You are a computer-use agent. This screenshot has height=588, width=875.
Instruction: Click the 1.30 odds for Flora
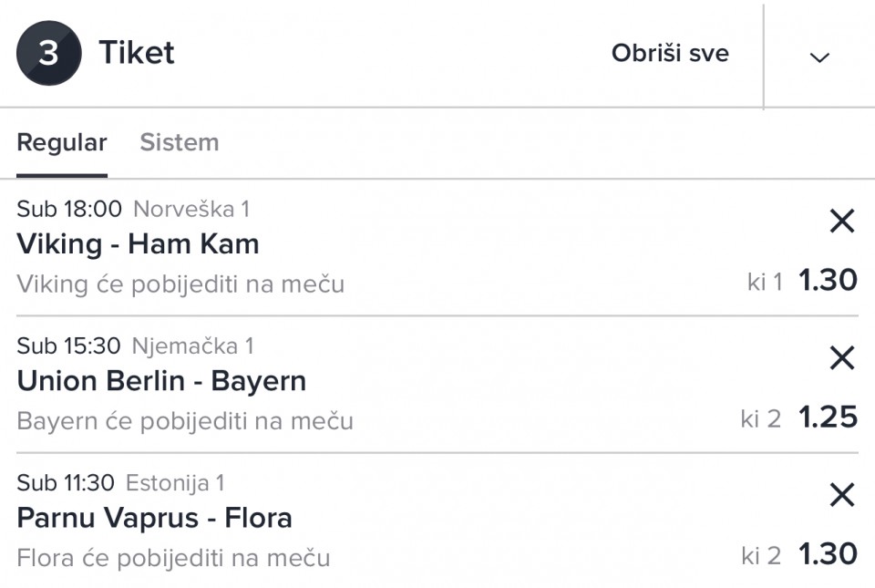(828, 554)
